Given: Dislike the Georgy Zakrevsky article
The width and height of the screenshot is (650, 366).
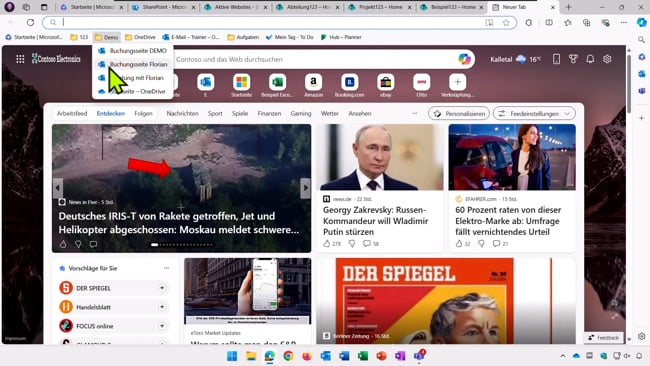Looking at the screenshot, I should [x=352, y=243].
